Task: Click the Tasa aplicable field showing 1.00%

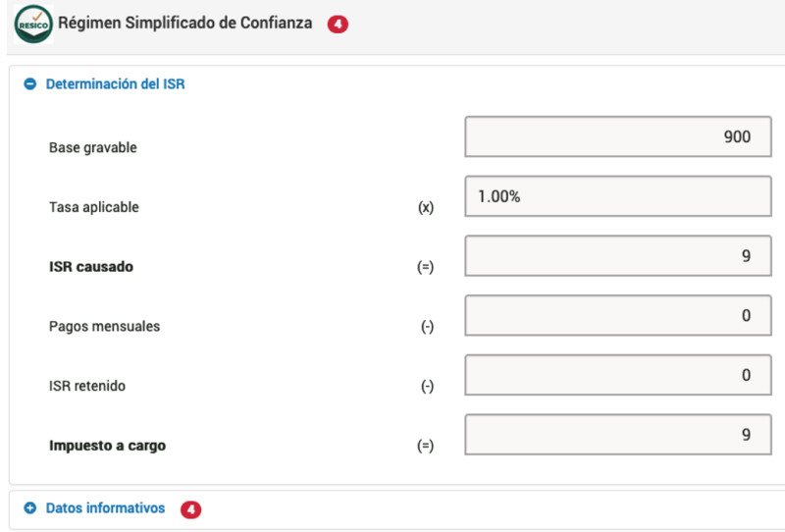Action: pos(618,196)
